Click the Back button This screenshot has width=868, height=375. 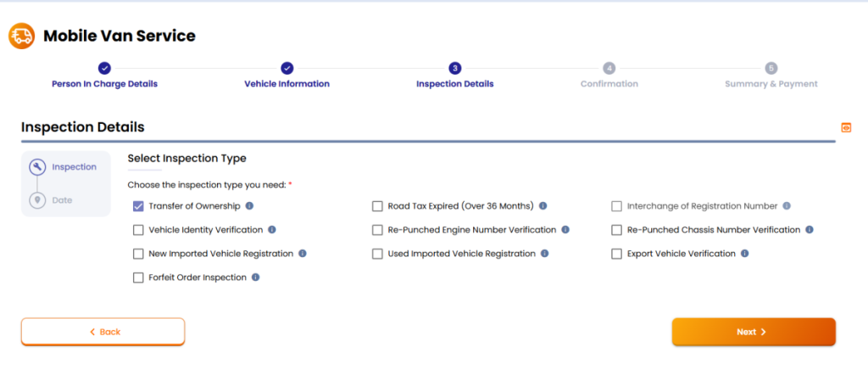[x=103, y=332]
